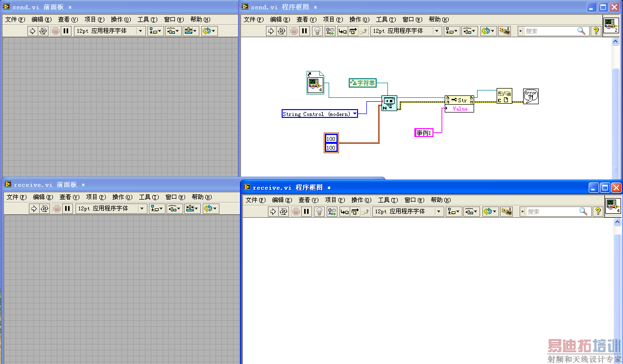Pause execution on send.vi front panel
Viewport: 623px width, 364px height.
click(66, 31)
